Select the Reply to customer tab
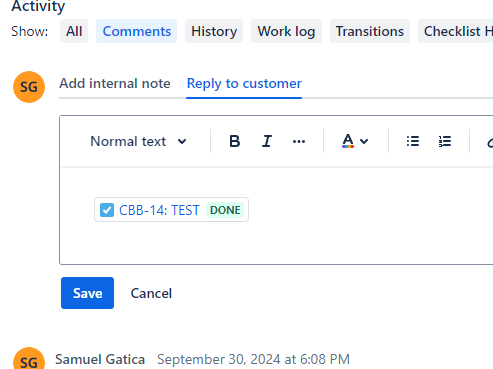 pyautogui.click(x=244, y=83)
